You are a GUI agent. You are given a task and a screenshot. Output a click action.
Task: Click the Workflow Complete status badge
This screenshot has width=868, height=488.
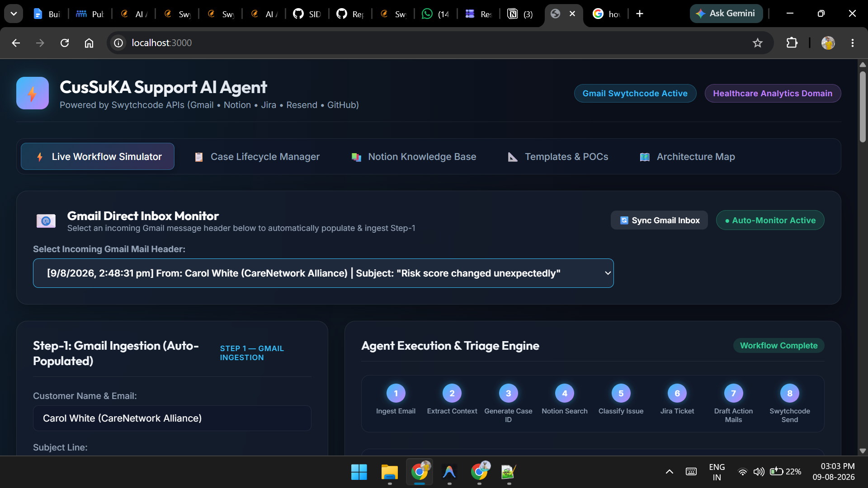(778, 346)
